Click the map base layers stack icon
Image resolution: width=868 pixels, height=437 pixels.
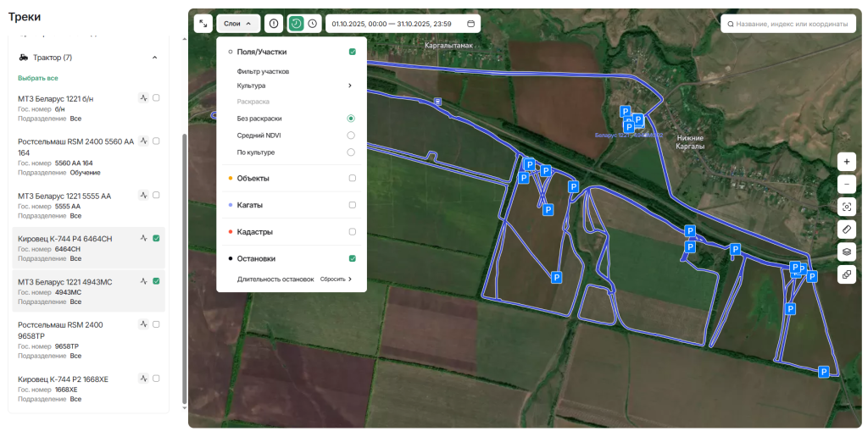(846, 252)
